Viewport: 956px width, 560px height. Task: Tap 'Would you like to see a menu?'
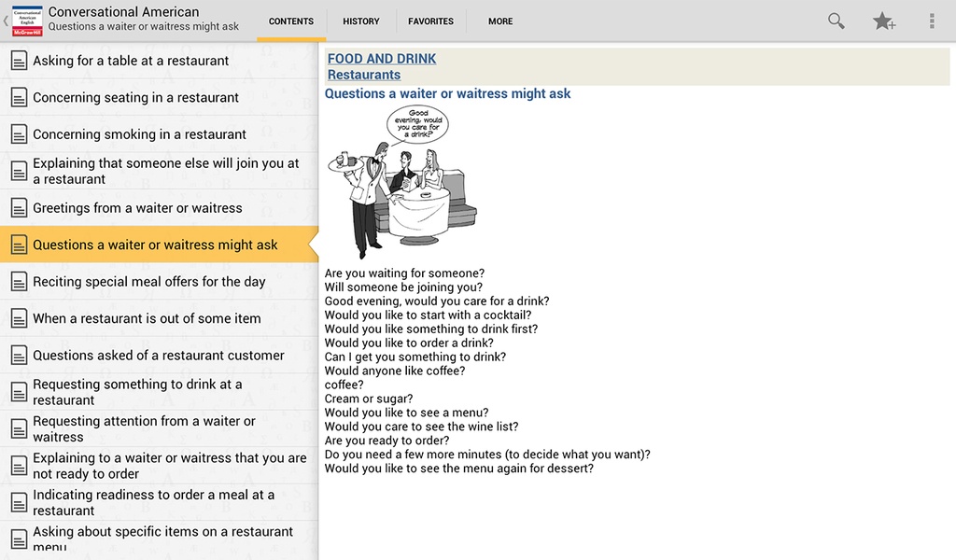point(406,413)
